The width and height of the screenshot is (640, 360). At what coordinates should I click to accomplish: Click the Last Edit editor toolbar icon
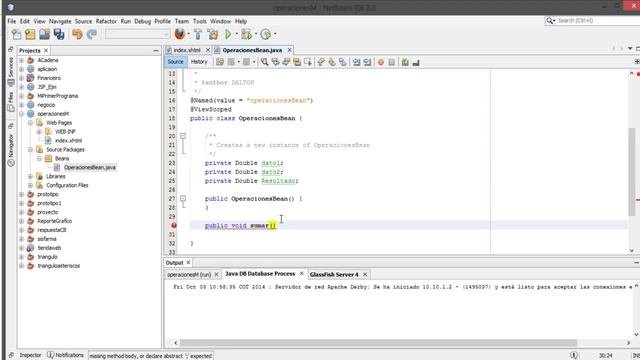[x=220, y=62]
